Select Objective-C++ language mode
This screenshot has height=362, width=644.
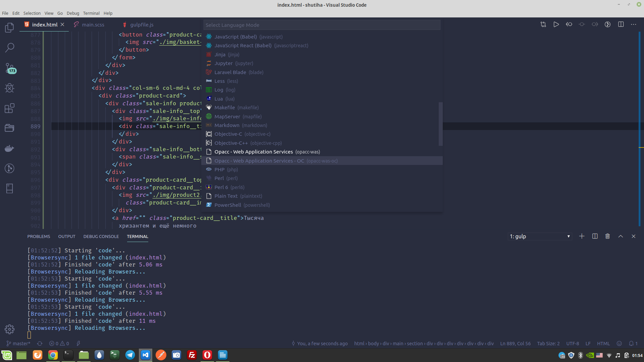(322, 143)
